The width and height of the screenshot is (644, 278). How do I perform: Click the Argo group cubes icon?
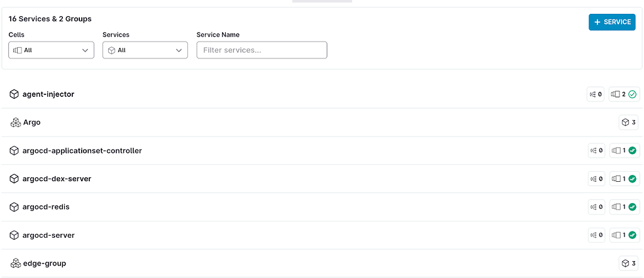pos(15,123)
